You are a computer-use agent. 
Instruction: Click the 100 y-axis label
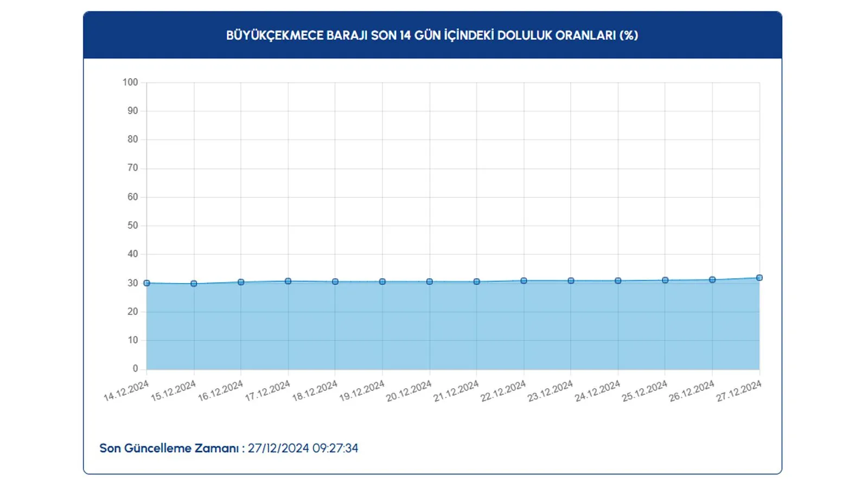[x=130, y=82]
